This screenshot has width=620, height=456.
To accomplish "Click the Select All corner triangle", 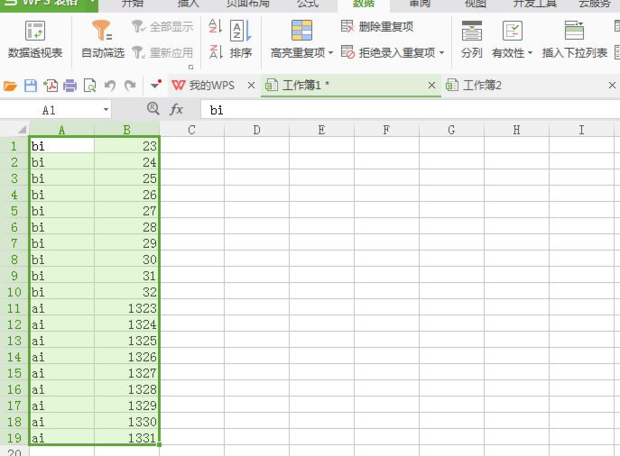I will [x=22, y=130].
